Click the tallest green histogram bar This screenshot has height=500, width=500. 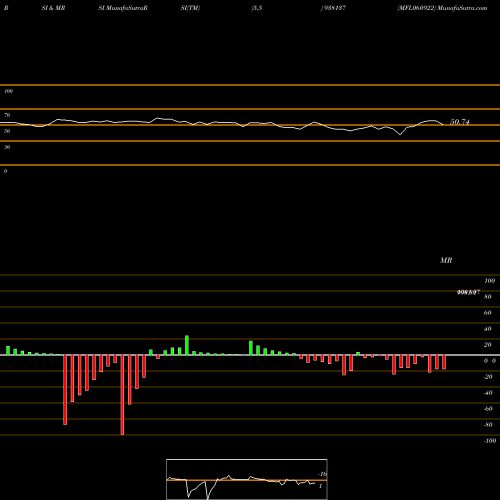(x=187, y=345)
